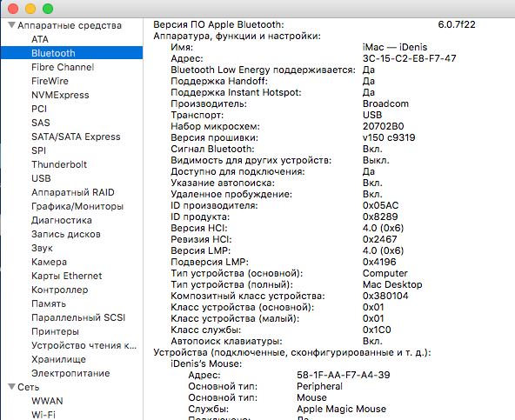Click the Peripheral type value

coord(319,386)
